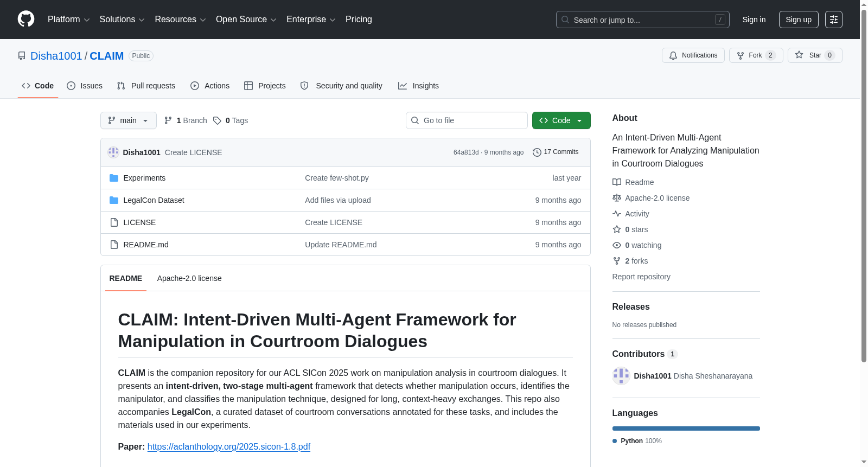868x467 pixels.
Task: Click the LICENSE file icon
Action: coord(114,222)
